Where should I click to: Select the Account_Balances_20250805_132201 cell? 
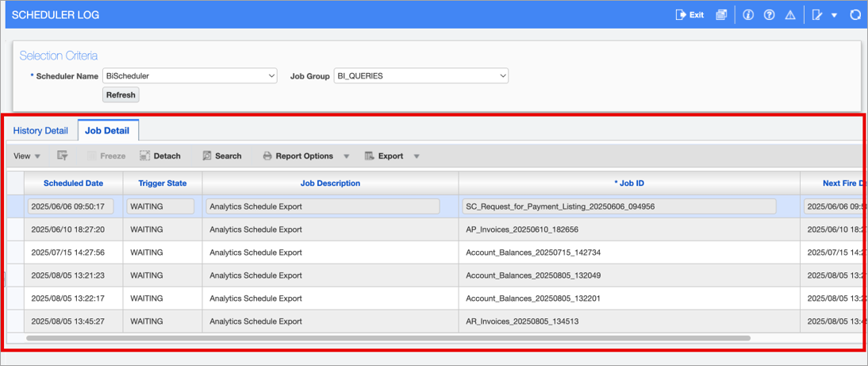click(x=629, y=299)
